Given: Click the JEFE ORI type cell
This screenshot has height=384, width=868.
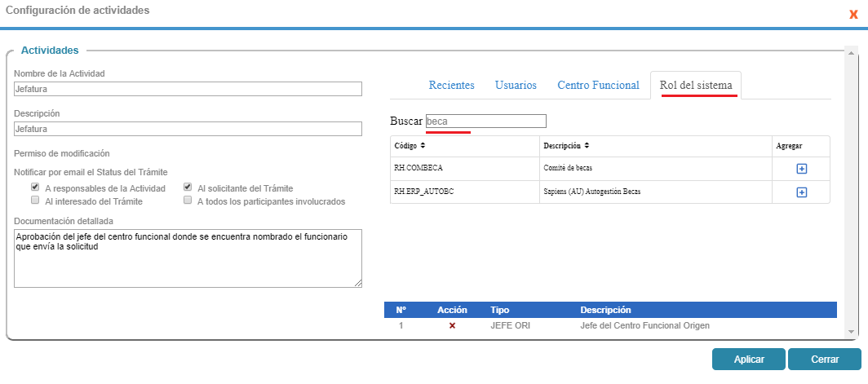Looking at the screenshot, I should 510,325.
